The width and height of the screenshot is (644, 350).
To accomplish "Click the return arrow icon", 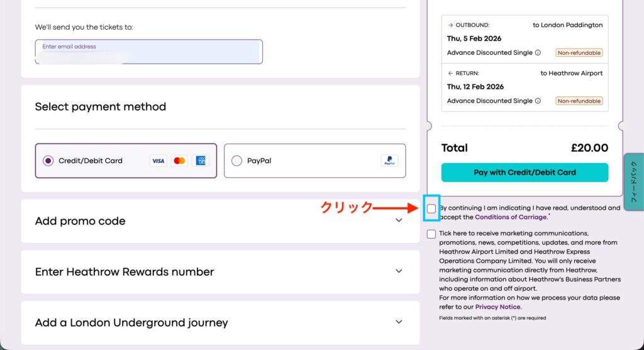I will pyautogui.click(x=450, y=73).
